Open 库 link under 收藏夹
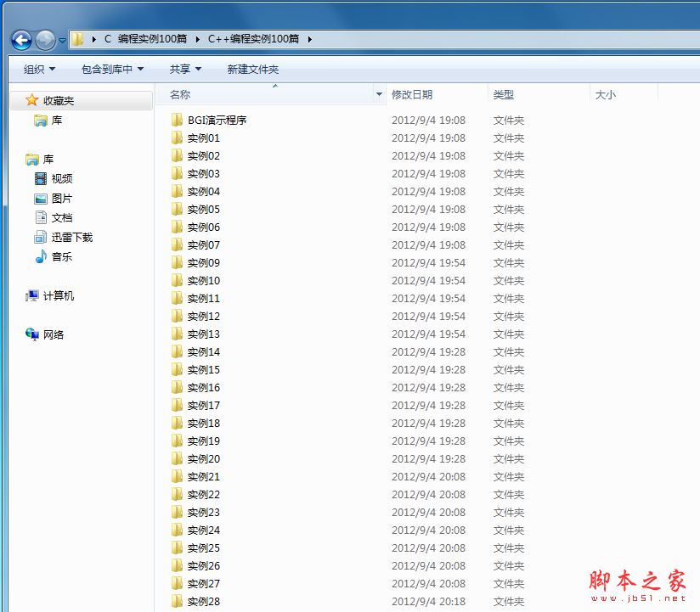 click(48, 120)
